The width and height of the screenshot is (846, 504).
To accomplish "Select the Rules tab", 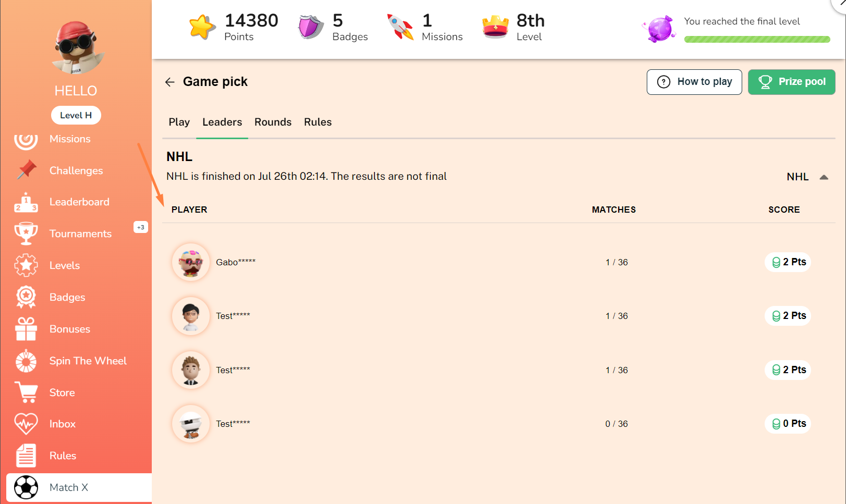I will click(x=318, y=122).
